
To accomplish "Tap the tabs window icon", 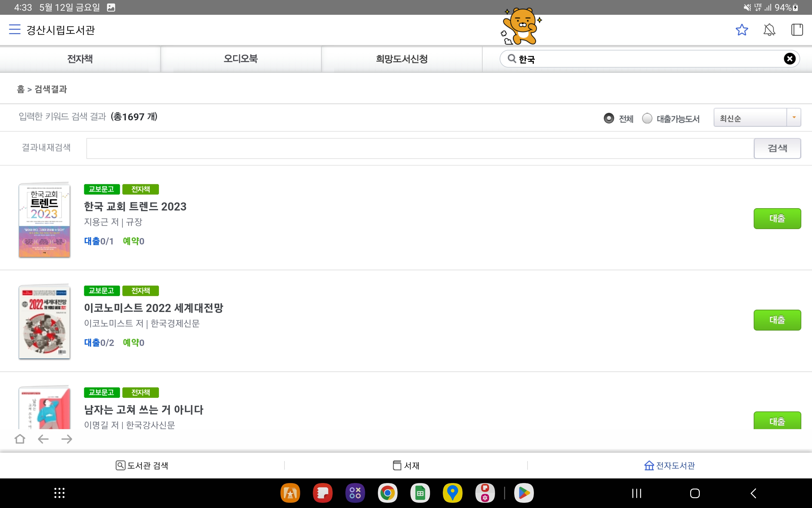I will (797, 30).
